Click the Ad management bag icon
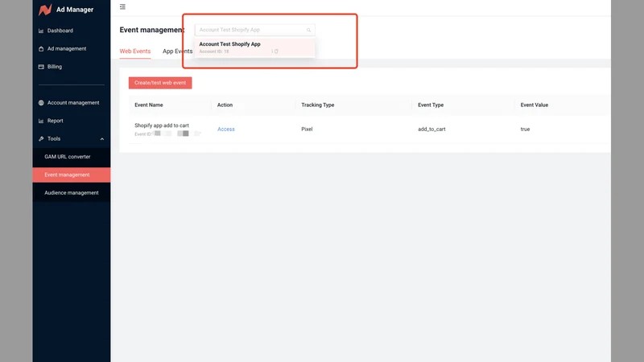Image resolution: width=644 pixels, height=362 pixels. [41, 49]
